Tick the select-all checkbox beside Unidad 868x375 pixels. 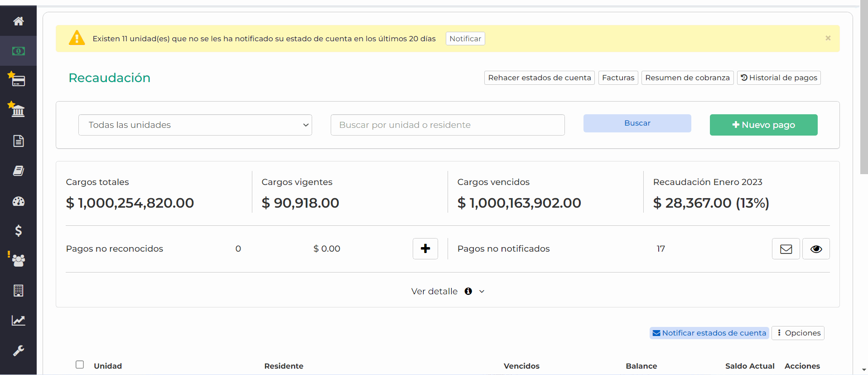click(80, 365)
